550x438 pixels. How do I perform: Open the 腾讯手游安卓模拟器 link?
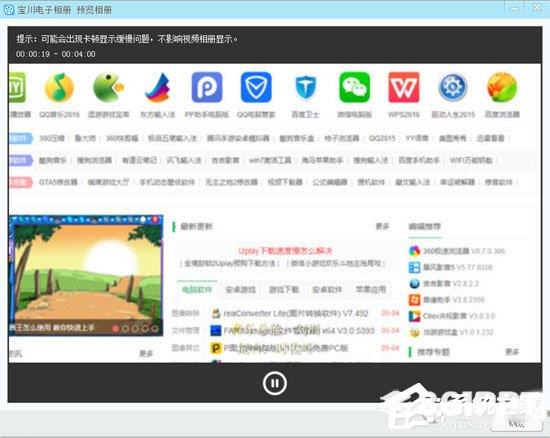tap(238, 138)
